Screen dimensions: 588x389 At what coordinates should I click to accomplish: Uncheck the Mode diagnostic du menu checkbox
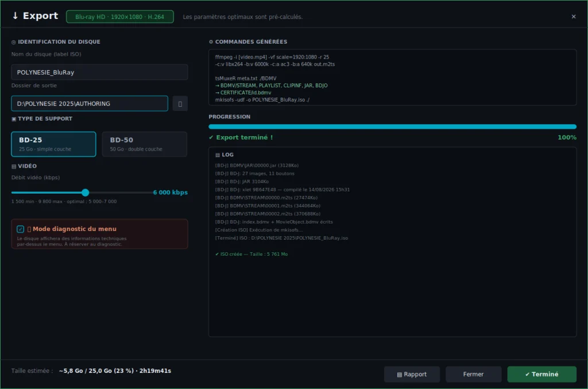20,229
